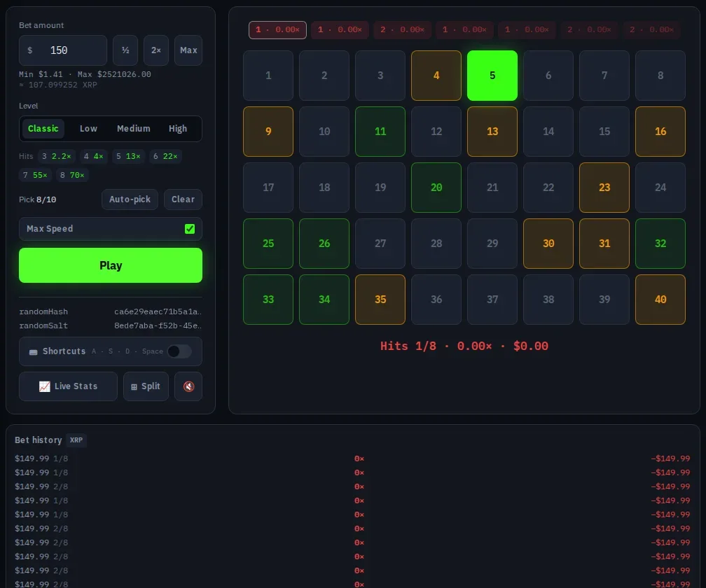Select tile number 40

coord(660,300)
